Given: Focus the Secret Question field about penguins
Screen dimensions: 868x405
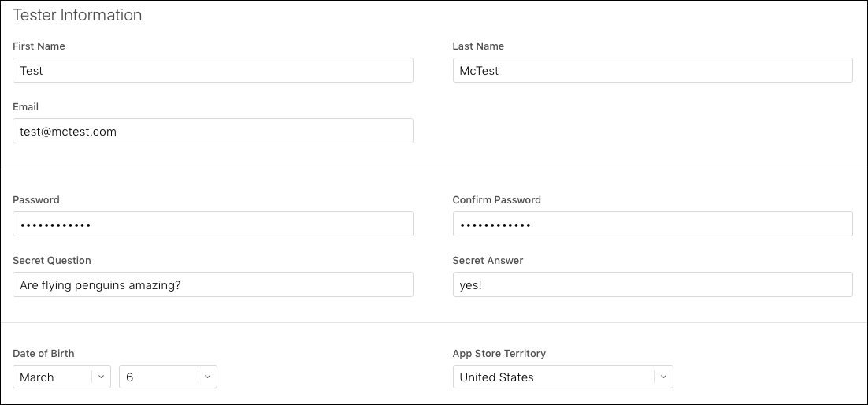Looking at the screenshot, I should (x=213, y=284).
